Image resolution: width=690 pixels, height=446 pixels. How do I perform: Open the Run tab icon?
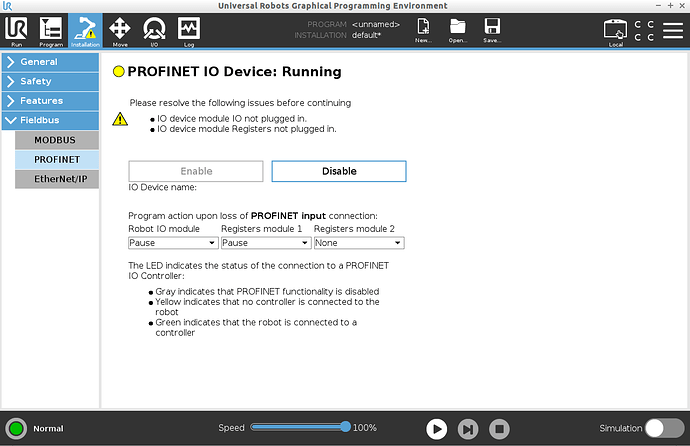tap(16, 30)
